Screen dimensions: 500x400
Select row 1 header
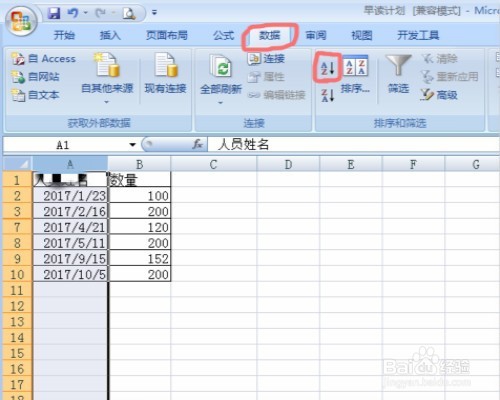pyautogui.click(x=17, y=180)
